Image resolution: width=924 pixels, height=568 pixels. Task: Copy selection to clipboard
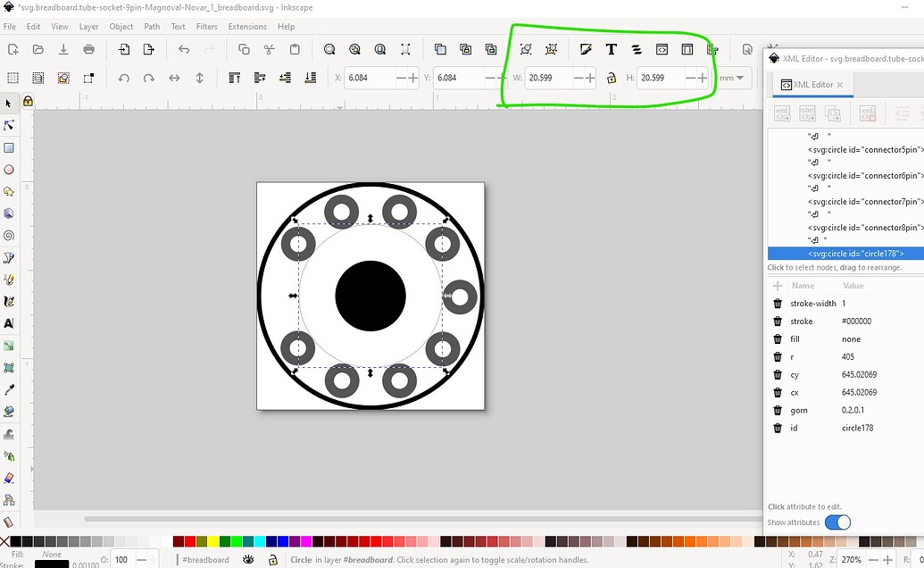pyautogui.click(x=244, y=49)
